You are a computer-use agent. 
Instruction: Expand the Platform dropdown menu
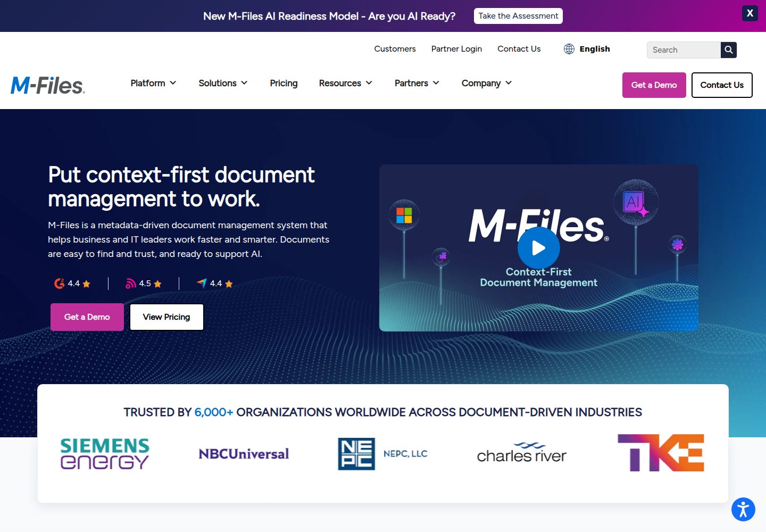(153, 83)
